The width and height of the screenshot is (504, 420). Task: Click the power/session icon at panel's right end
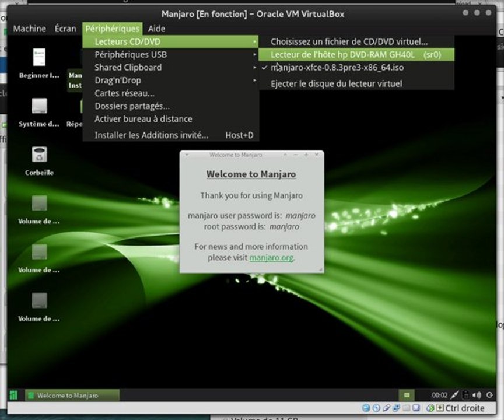489,395
